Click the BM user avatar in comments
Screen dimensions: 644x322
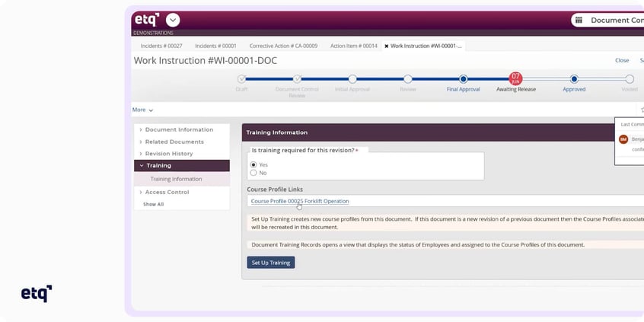pyautogui.click(x=623, y=139)
